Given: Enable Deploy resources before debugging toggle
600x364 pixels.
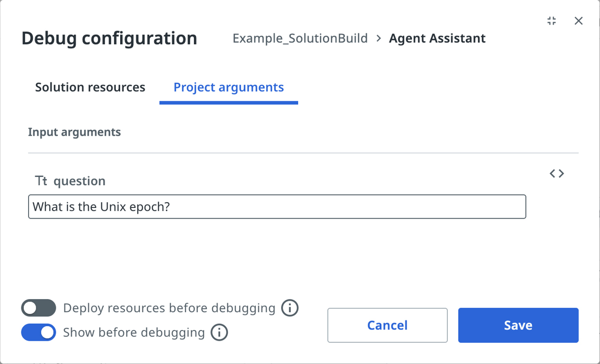Looking at the screenshot, I should pos(39,308).
